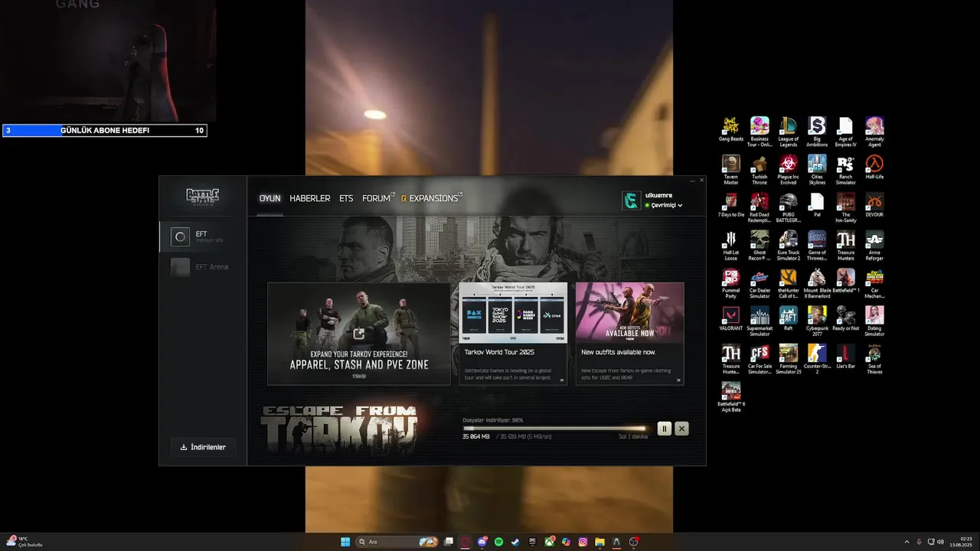The image size is (980, 551).
Task: Open the New outfits available now card
Action: 629,334
